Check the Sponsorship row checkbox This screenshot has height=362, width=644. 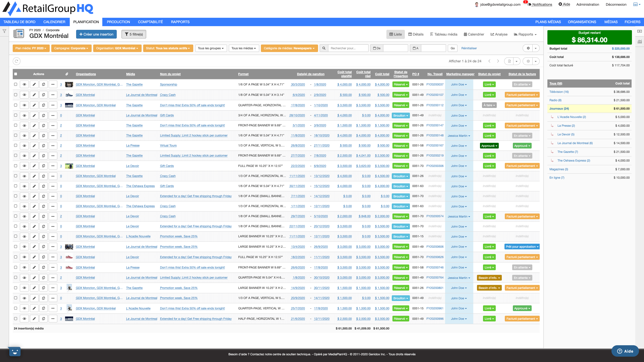[15, 84]
